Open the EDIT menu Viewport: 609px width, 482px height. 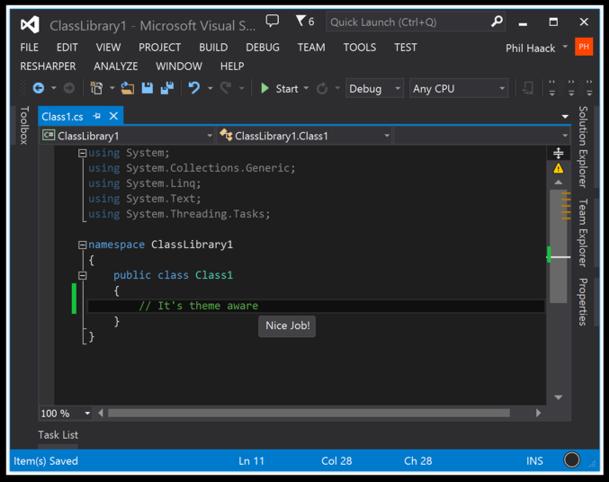click(67, 47)
